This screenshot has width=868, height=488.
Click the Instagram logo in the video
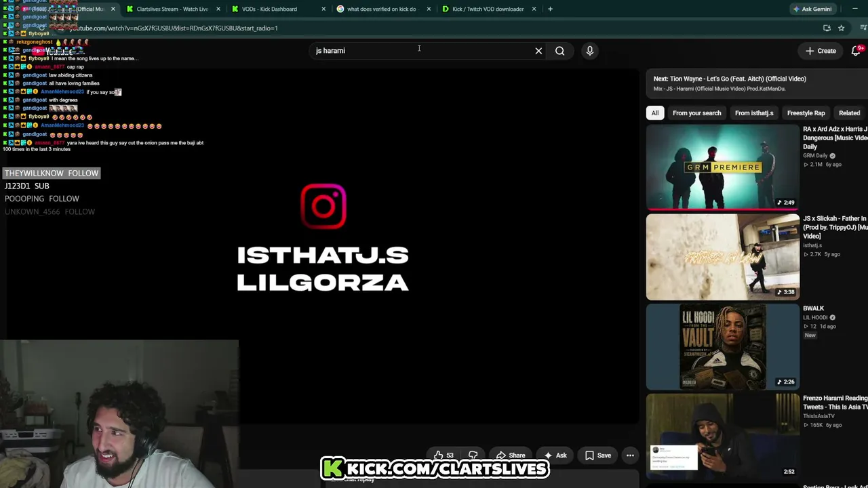click(x=323, y=206)
